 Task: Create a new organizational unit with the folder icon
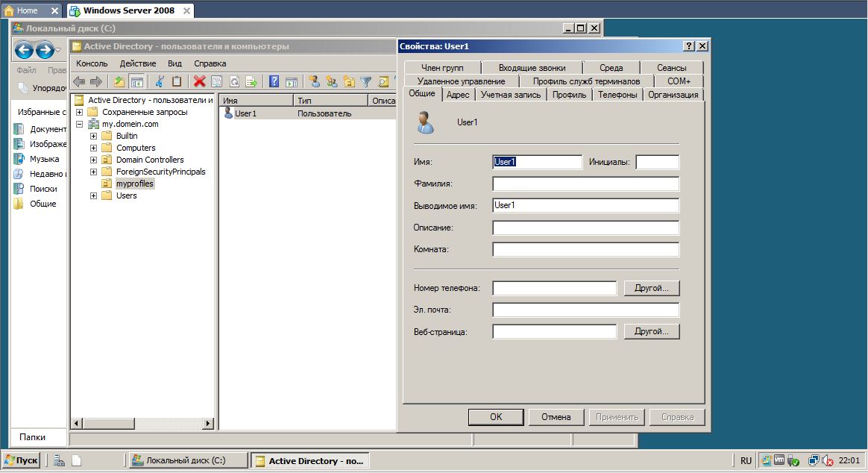coord(349,82)
